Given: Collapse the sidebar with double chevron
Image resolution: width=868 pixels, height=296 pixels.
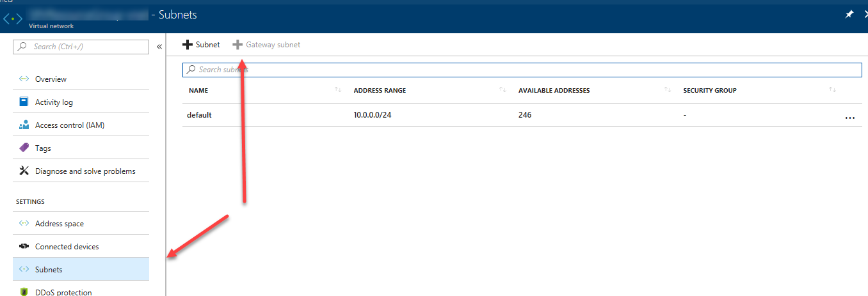Looking at the screenshot, I should pyautogui.click(x=159, y=47).
